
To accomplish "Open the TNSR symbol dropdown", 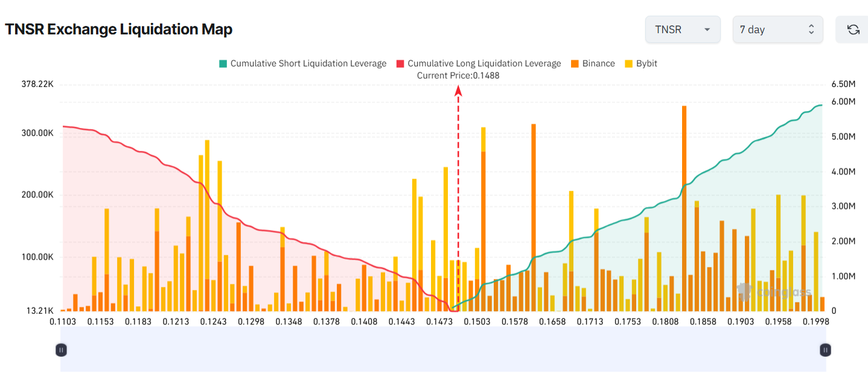I will [683, 29].
